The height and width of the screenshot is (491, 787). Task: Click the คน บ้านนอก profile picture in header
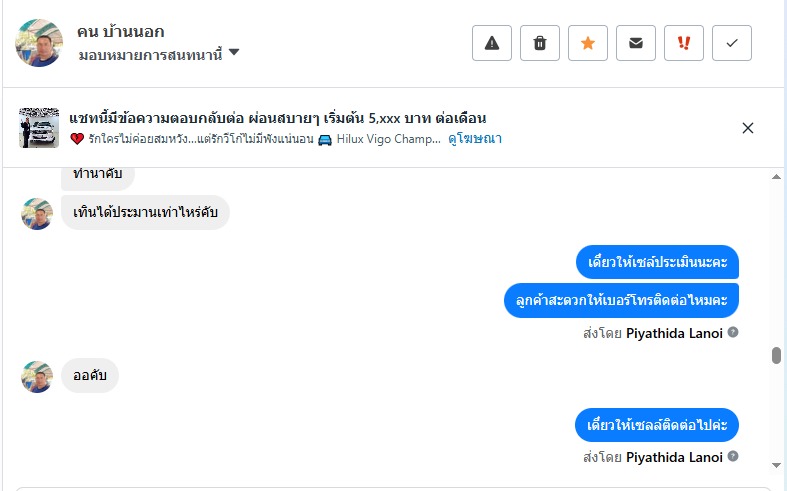point(39,43)
